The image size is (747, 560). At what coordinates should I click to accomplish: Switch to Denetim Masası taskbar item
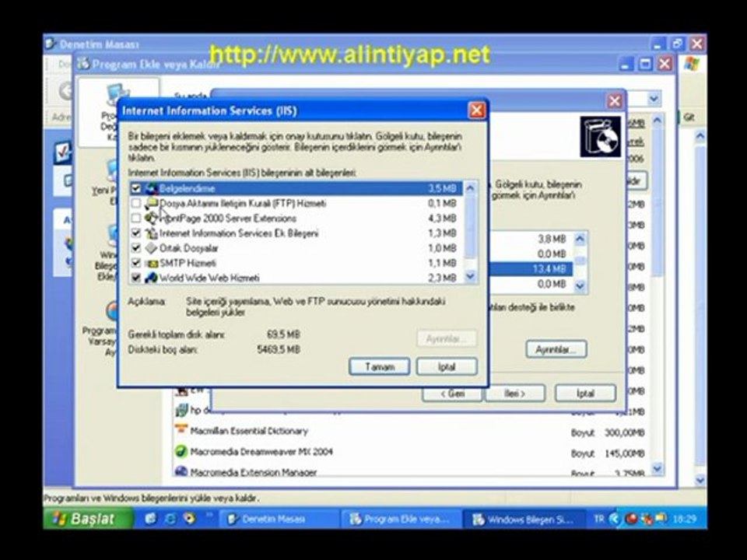click(279, 519)
